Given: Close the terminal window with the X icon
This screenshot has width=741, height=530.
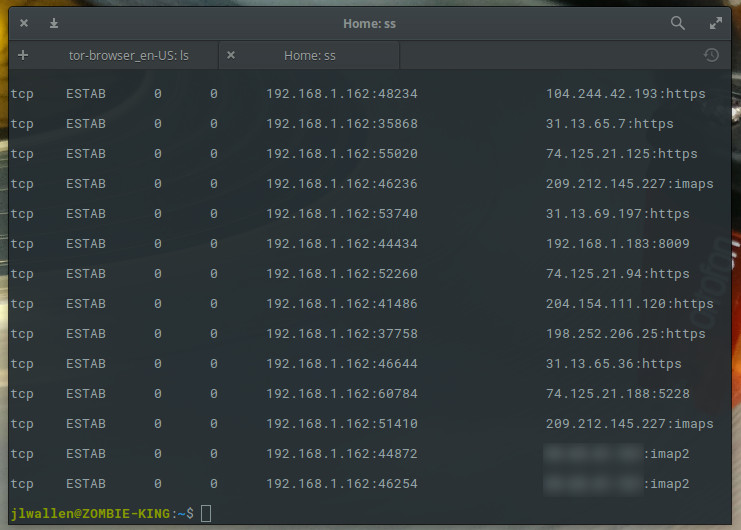Looking at the screenshot, I should coord(23,23).
